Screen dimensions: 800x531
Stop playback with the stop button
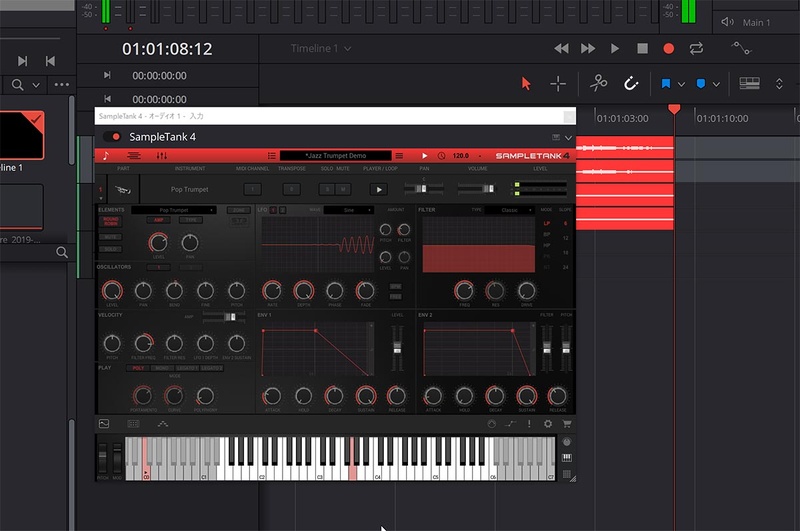pos(642,48)
